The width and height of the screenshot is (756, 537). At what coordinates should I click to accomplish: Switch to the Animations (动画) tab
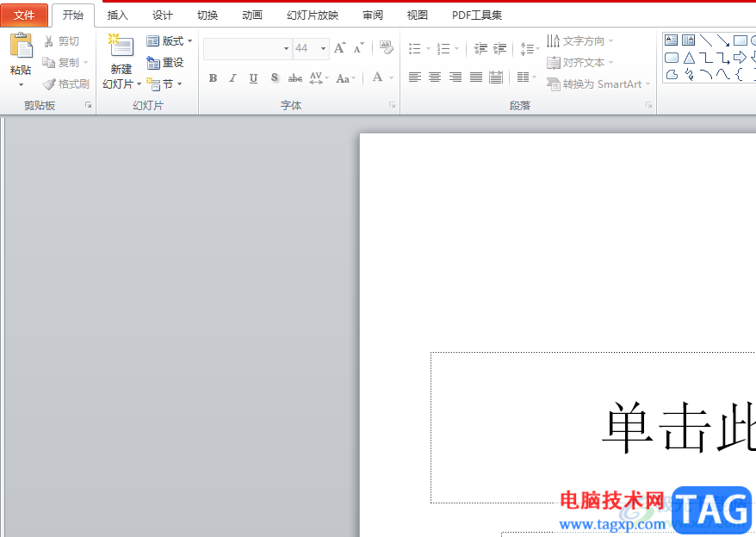coord(252,15)
